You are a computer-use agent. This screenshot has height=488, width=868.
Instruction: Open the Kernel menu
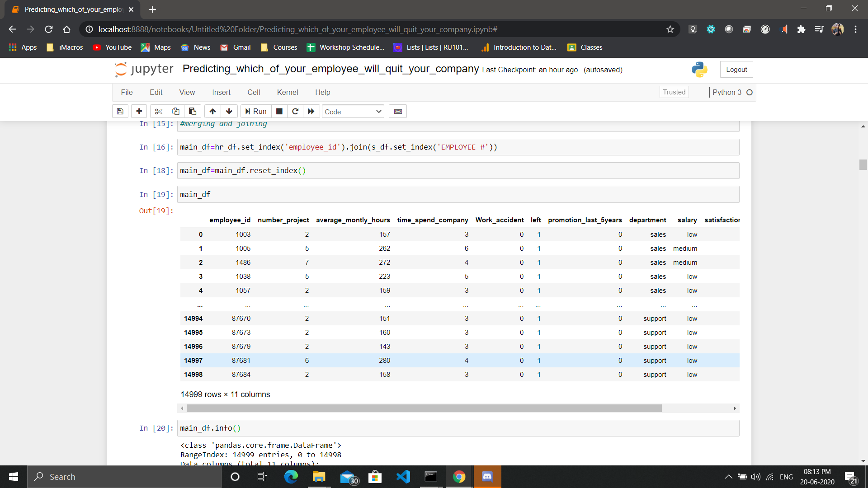288,92
